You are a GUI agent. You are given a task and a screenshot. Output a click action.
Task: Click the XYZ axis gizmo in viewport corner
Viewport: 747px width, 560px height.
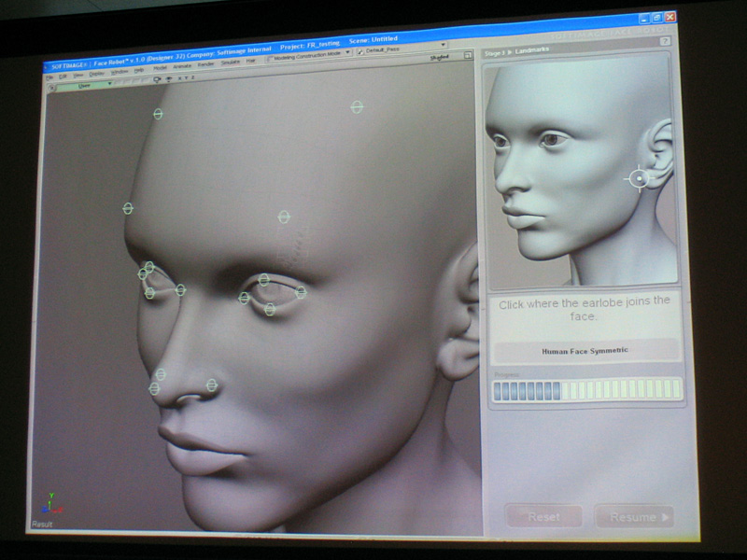click(x=48, y=505)
